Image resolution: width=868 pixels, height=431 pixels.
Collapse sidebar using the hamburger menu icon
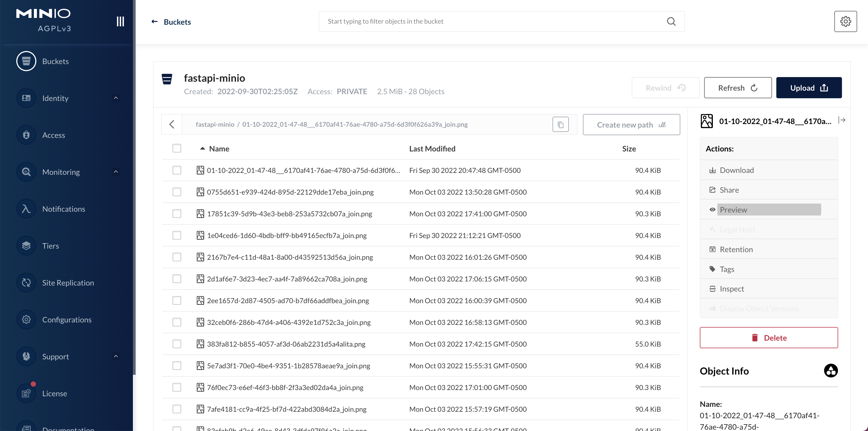pyautogui.click(x=120, y=21)
